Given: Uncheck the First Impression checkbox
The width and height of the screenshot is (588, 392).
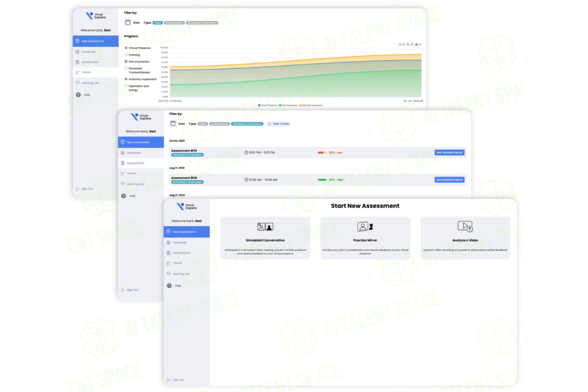Looking at the screenshot, I should coord(126,62).
